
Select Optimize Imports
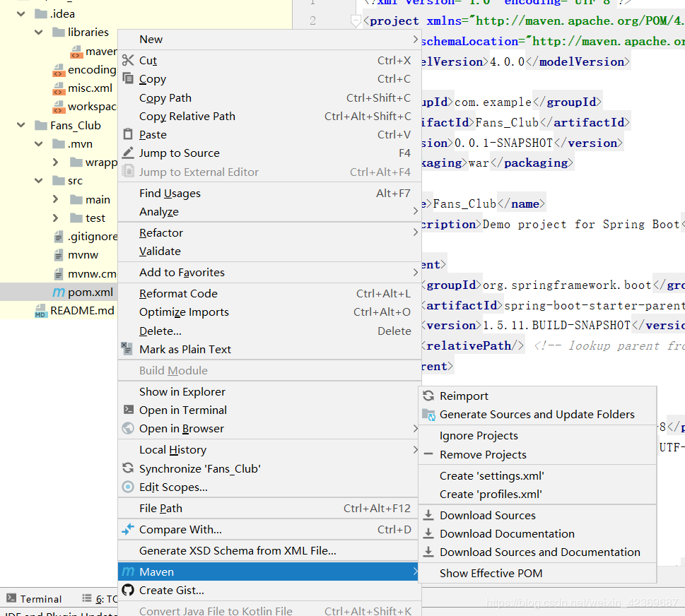(269, 312)
